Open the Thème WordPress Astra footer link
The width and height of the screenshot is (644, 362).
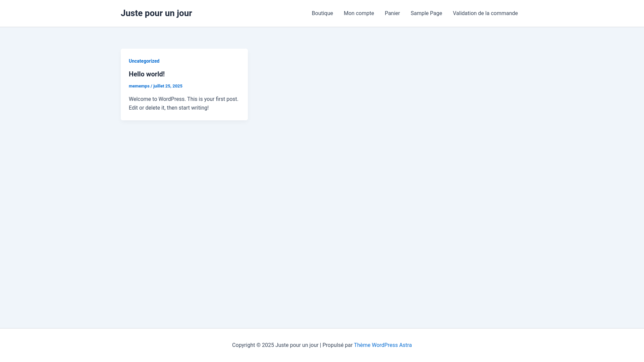pyautogui.click(x=383, y=345)
